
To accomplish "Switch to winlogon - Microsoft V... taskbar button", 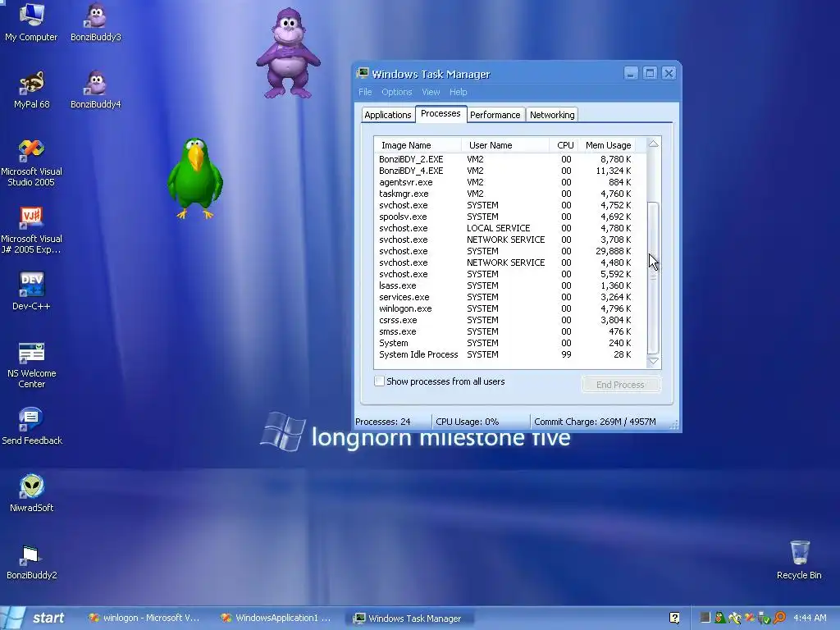I will (x=144, y=619).
